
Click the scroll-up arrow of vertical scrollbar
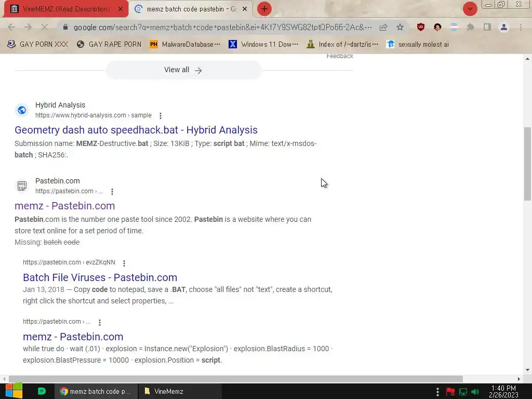[x=527, y=58]
